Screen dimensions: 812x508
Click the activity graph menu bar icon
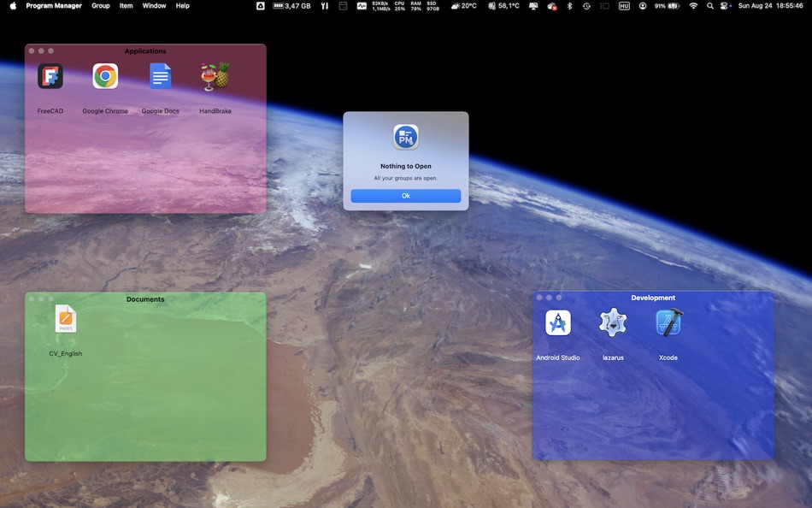[362, 6]
